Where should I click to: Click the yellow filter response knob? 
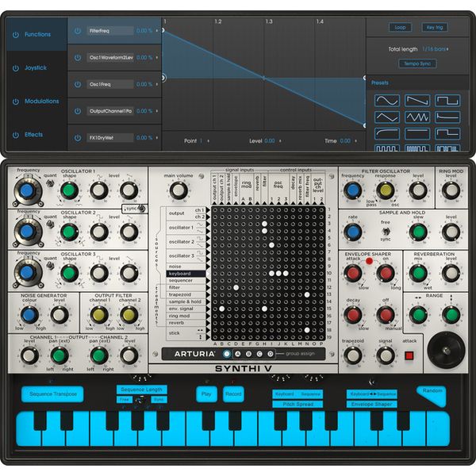click(x=386, y=190)
